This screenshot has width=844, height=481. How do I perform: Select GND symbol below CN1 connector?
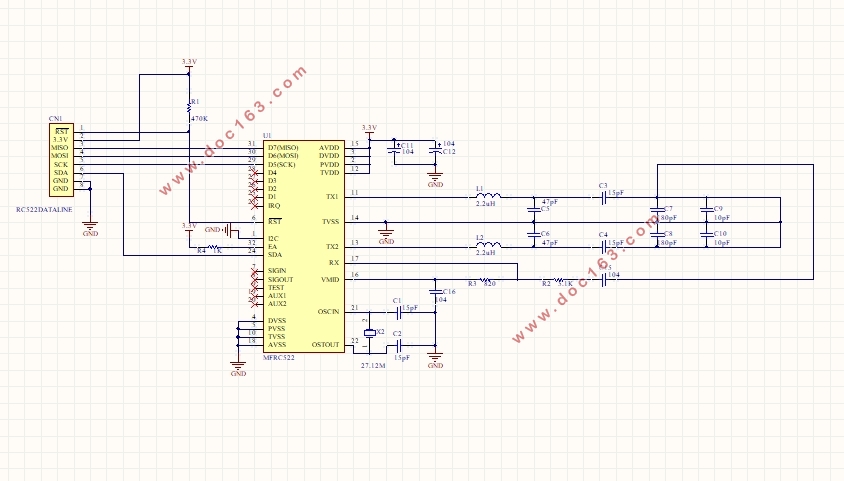click(x=90, y=228)
